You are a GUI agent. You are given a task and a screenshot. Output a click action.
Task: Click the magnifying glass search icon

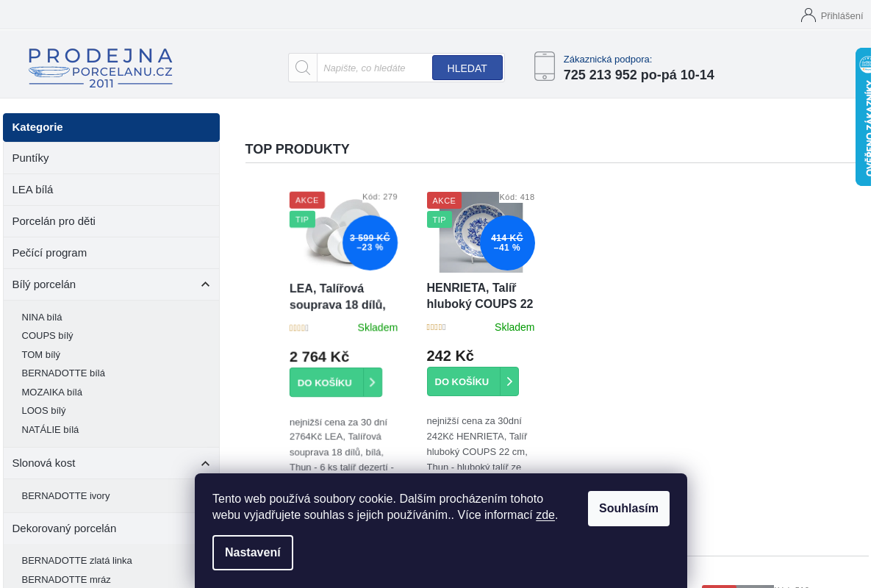click(x=303, y=68)
